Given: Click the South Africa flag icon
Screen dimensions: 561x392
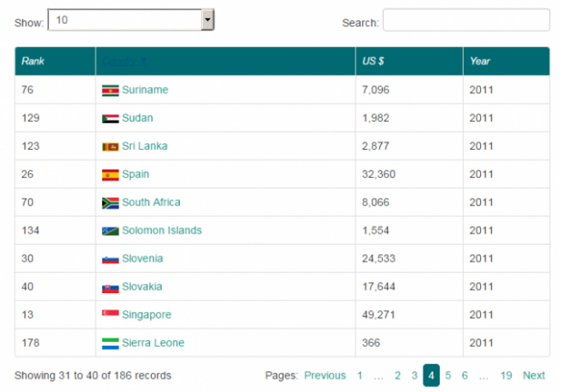Looking at the screenshot, I should click(x=110, y=203).
